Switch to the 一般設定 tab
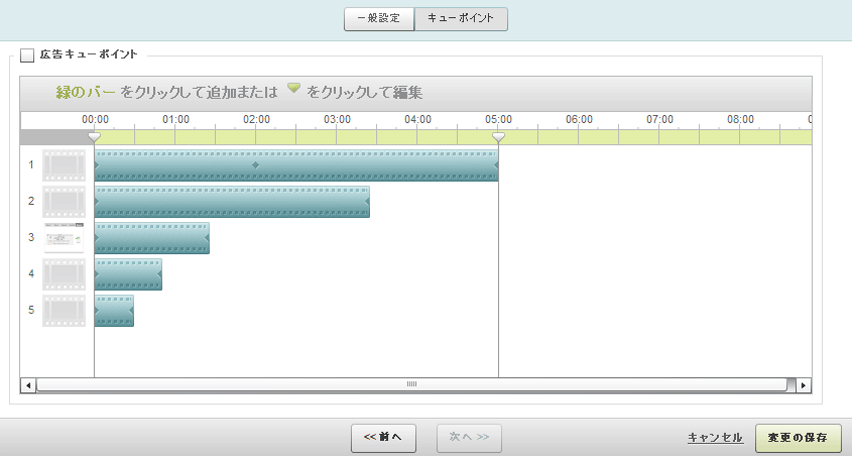The width and height of the screenshot is (852, 456). [379, 18]
